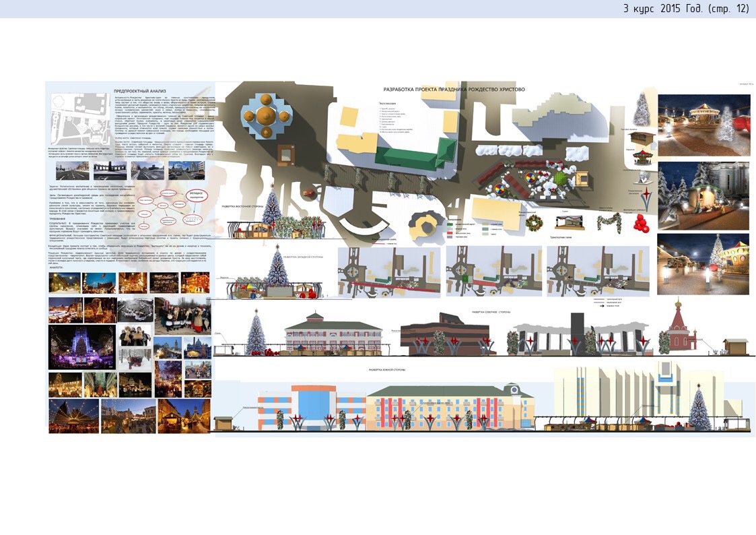756x535 pixels.
Task: Select the stage pavilion icon
Action: 570,222
